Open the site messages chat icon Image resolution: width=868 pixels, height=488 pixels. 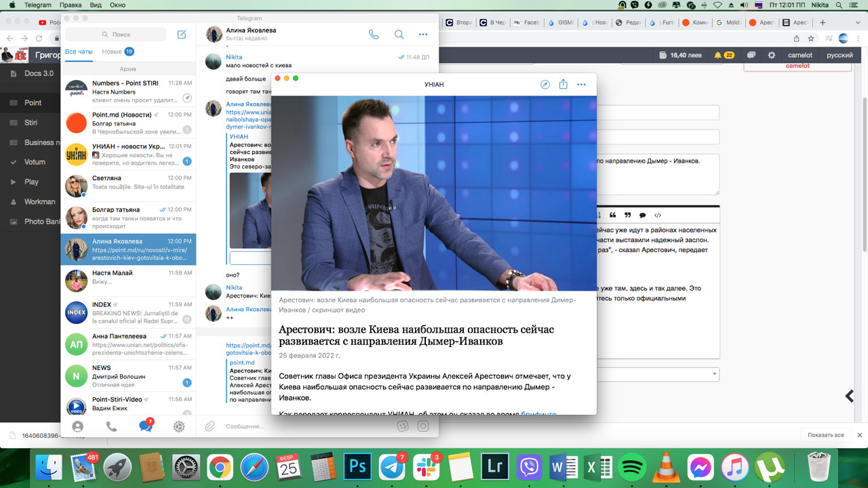[x=751, y=55]
